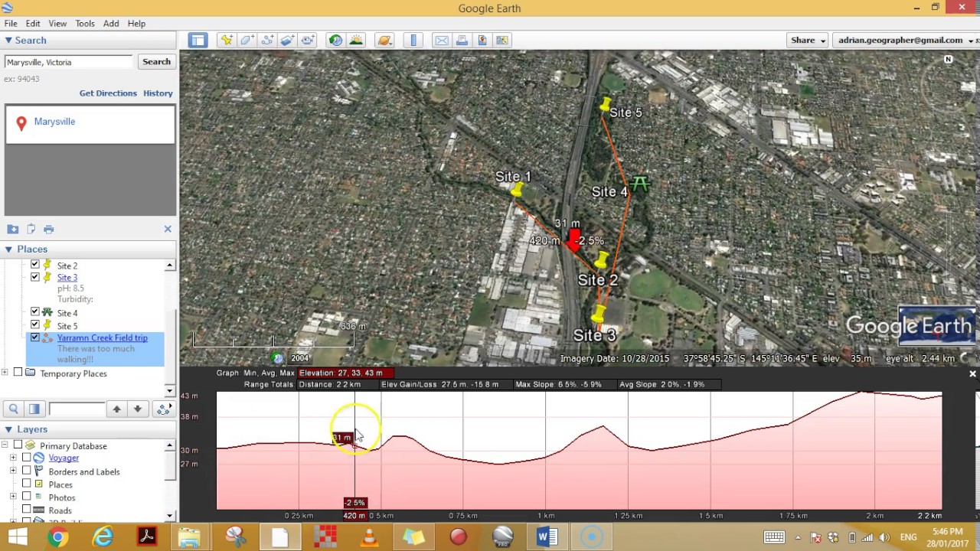The image size is (980, 551).
Task: Clear search results with the X
Action: pyautogui.click(x=168, y=229)
